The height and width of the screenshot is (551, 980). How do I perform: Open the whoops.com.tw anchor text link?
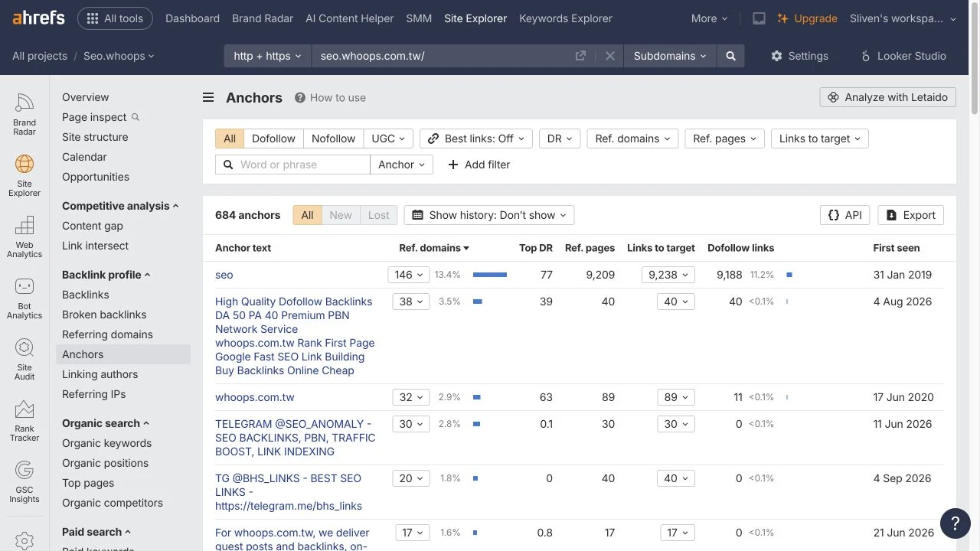(x=255, y=397)
